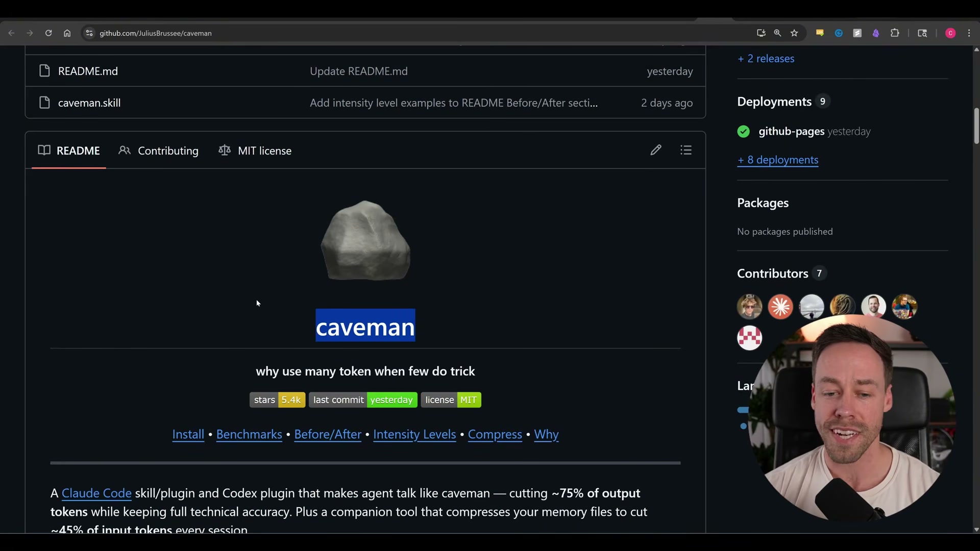The height and width of the screenshot is (551, 980).
Task: Open the README outline list icon
Action: pos(686,150)
